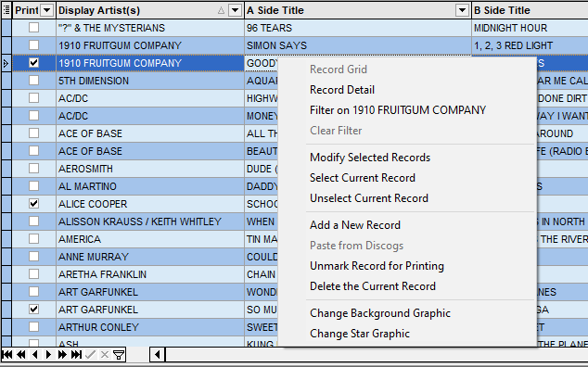Select the ANNE MURRAY artist cell
Screen dimensions: 588x367
click(150, 257)
